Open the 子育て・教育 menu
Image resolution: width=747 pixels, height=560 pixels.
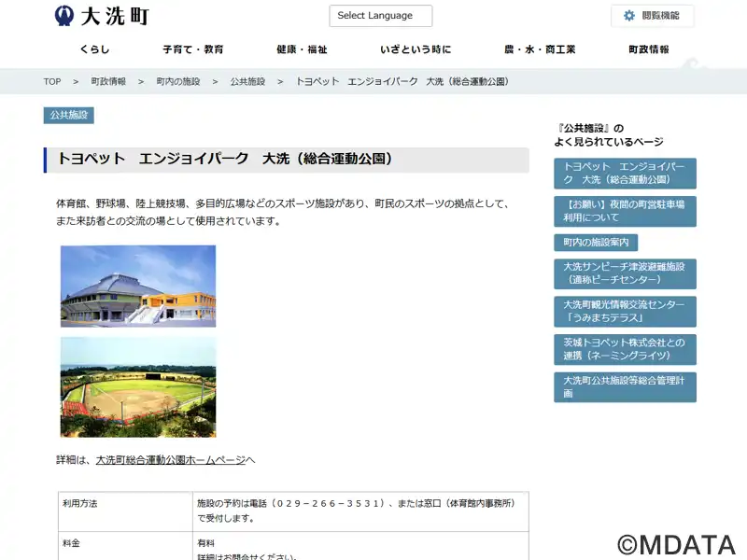tap(192, 49)
